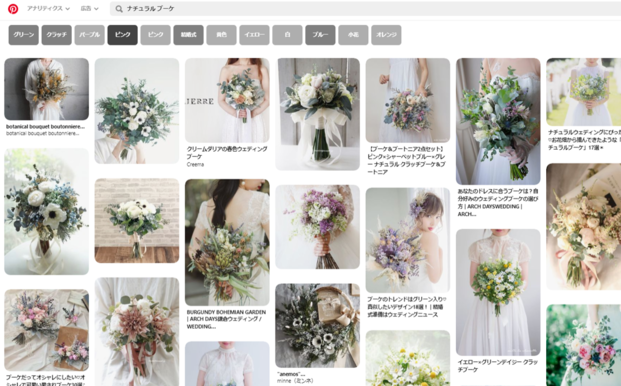The width and height of the screenshot is (621, 386).
Task: Select the グリーン filter chip
Action: coord(24,35)
